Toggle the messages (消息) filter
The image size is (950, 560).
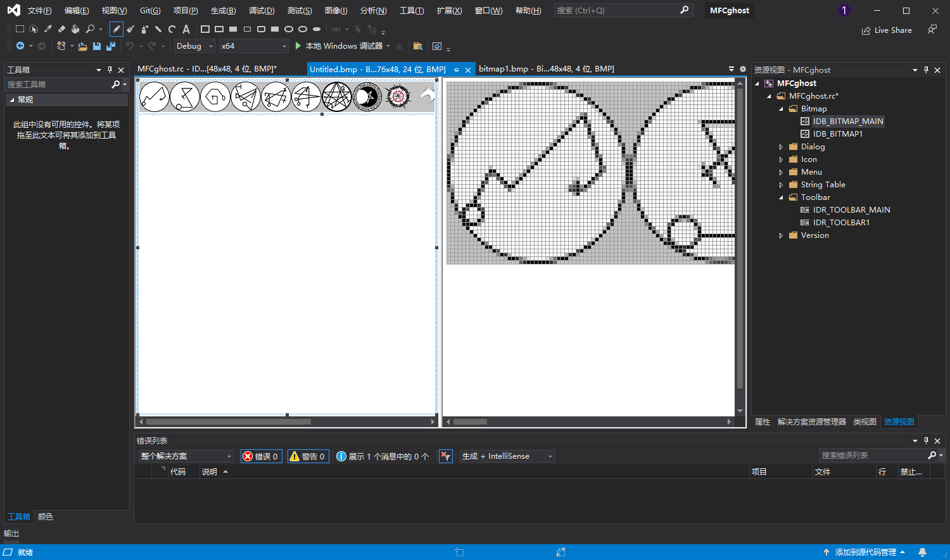tap(383, 456)
